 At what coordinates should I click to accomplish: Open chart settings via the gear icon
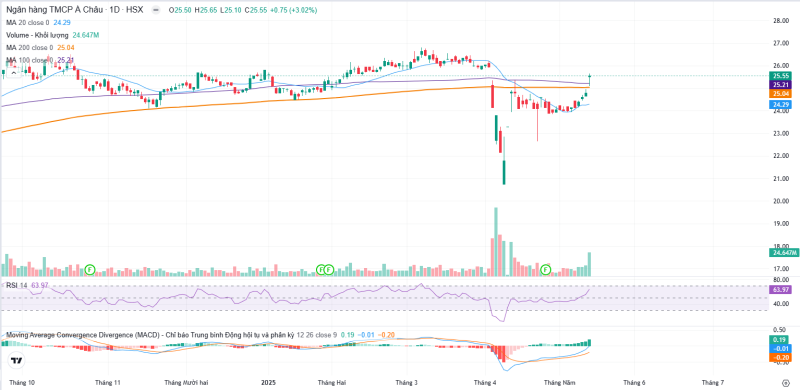click(786, 382)
